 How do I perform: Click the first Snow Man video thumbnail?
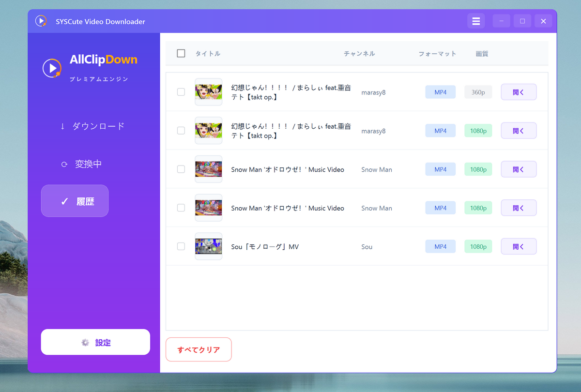click(208, 169)
